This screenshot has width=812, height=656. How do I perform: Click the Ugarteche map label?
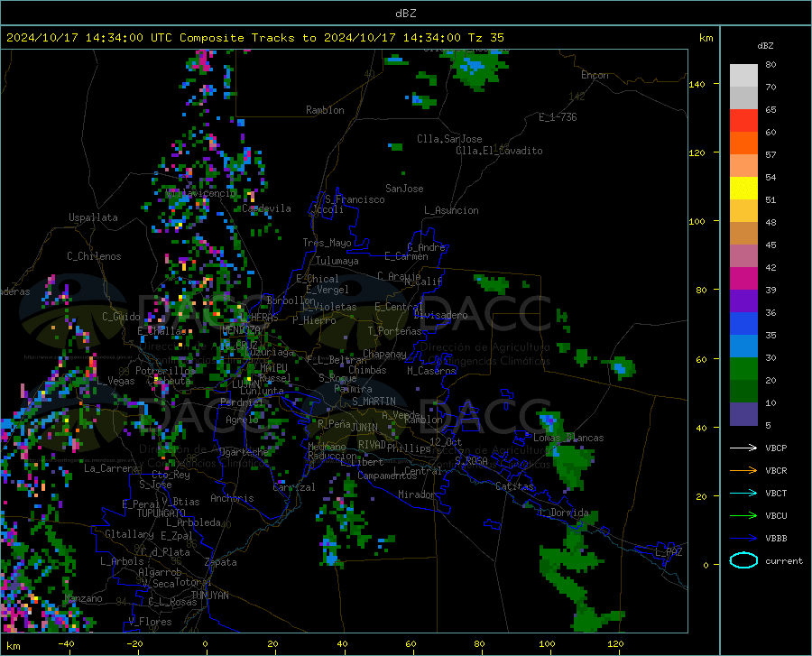coord(244,452)
